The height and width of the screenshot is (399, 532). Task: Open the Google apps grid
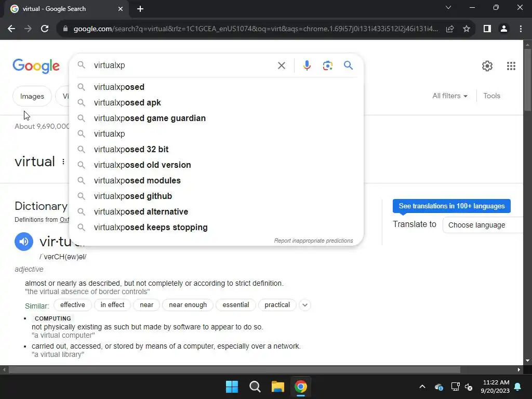[511, 66]
